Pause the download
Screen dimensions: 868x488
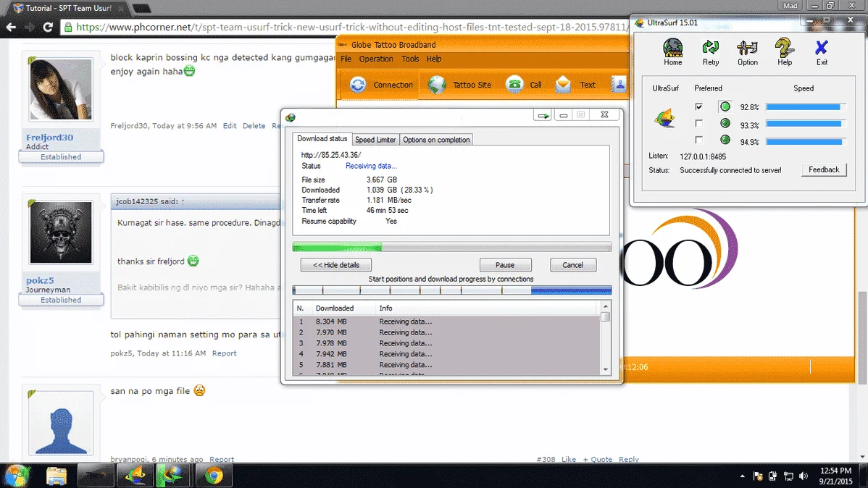click(505, 265)
